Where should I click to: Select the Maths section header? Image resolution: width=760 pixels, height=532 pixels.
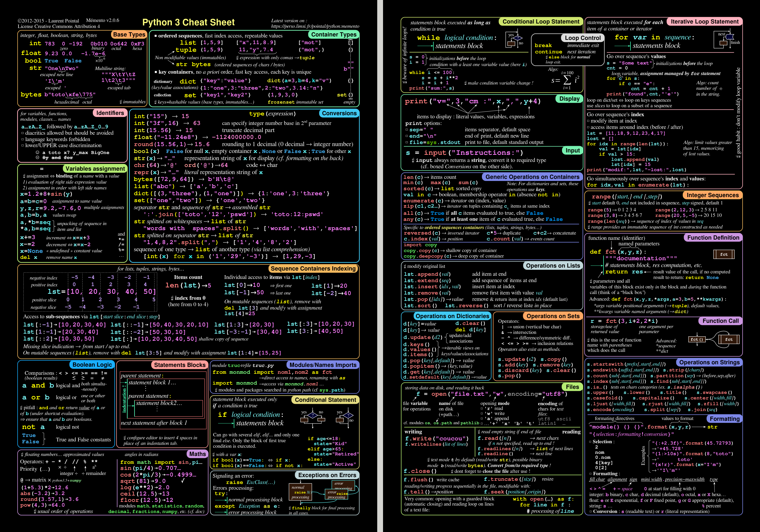198,454
